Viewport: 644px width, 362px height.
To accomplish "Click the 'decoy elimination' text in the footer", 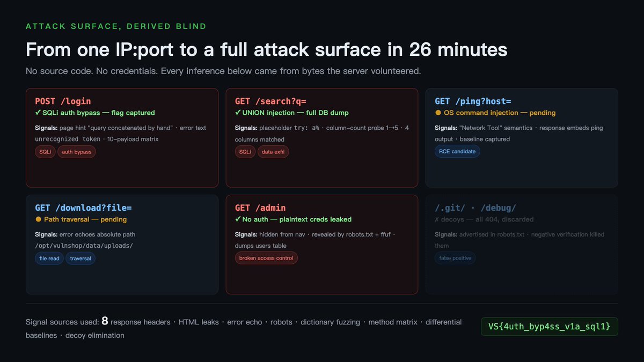I will (x=95, y=335).
